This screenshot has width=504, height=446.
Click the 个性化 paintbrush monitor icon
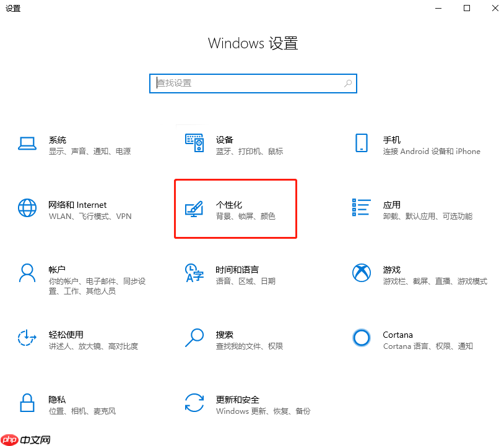pos(194,209)
